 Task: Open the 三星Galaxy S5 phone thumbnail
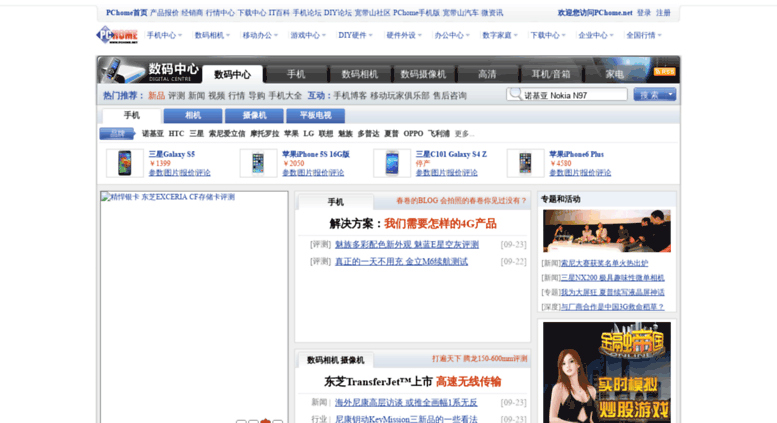point(124,163)
